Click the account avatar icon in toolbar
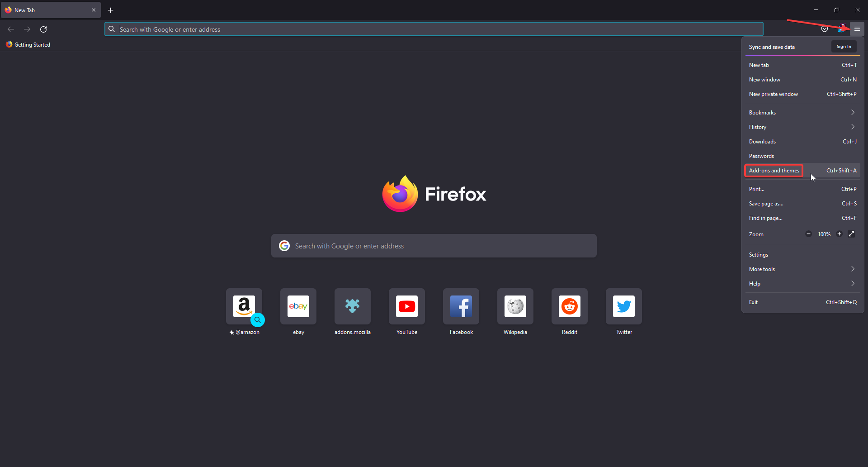The width and height of the screenshot is (868, 467). click(841, 29)
